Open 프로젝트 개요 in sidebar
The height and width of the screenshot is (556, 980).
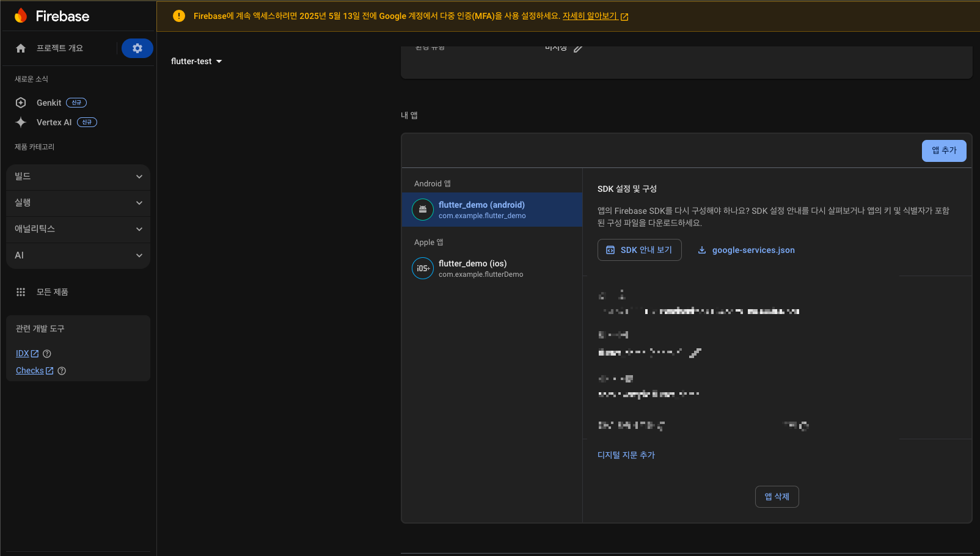point(60,48)
